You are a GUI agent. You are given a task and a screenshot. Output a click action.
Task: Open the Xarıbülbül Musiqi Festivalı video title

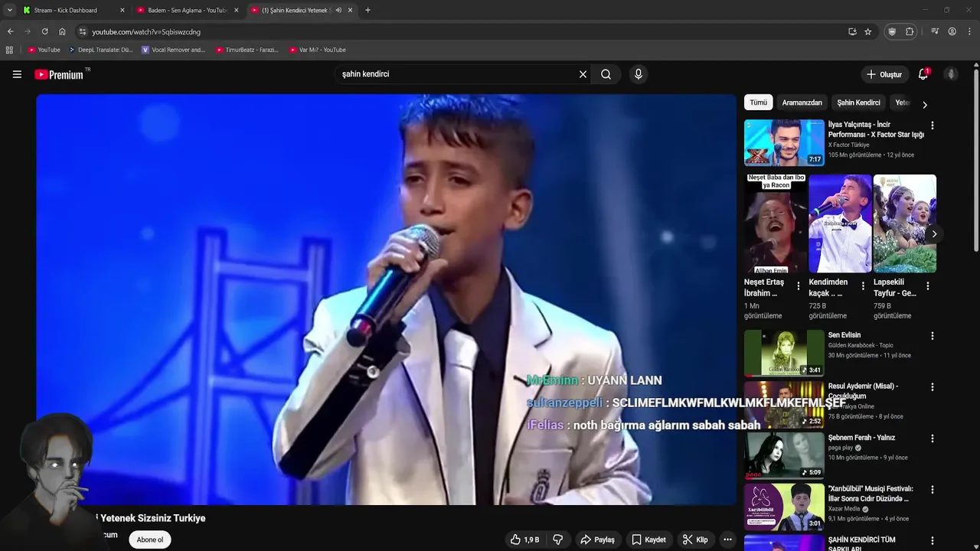pyautogui.click(x=871, y=494)
